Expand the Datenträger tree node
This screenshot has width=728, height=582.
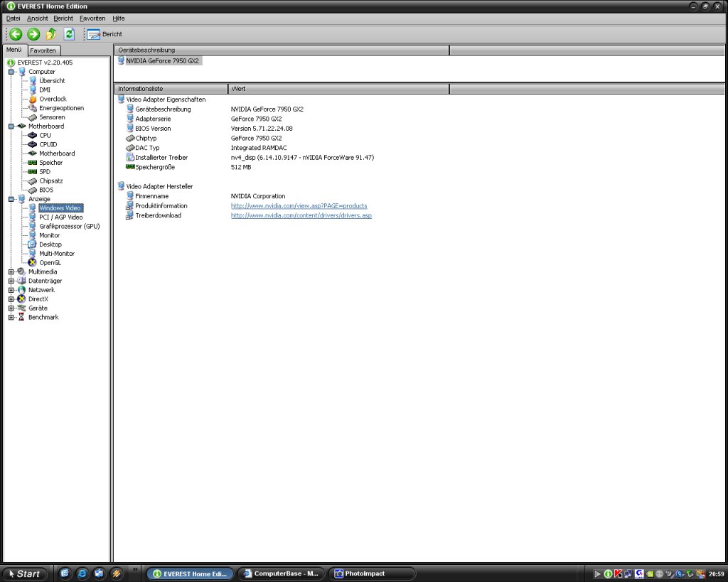pos(11,281)
